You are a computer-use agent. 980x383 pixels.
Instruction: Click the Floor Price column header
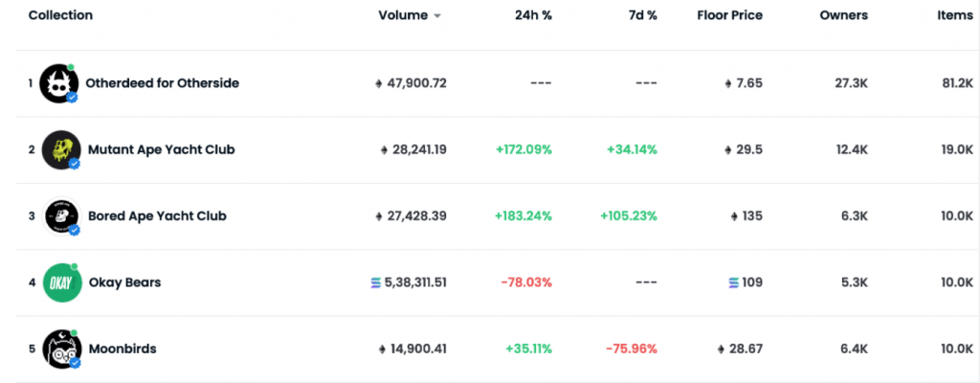coord(729,15)
